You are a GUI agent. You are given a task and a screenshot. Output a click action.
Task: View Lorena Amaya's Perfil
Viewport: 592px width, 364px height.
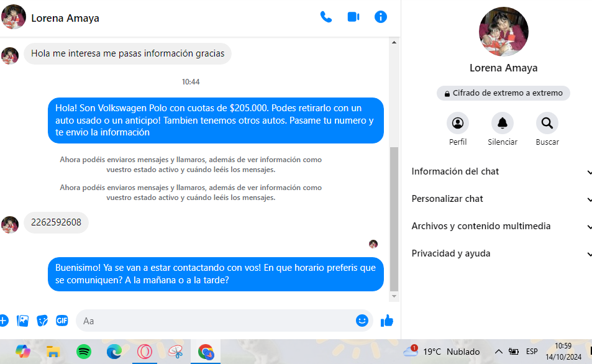point(458,123)
